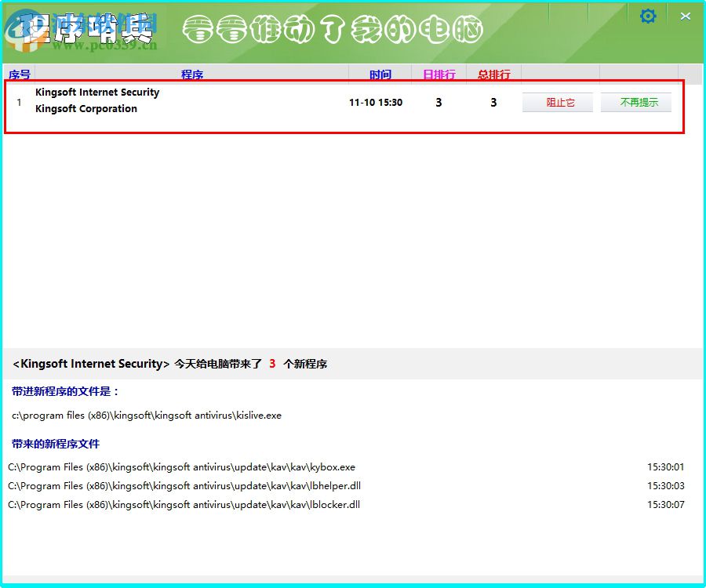
Task: Select the <Kingsoft Internet Security> summary line
Action: point(169,364)
